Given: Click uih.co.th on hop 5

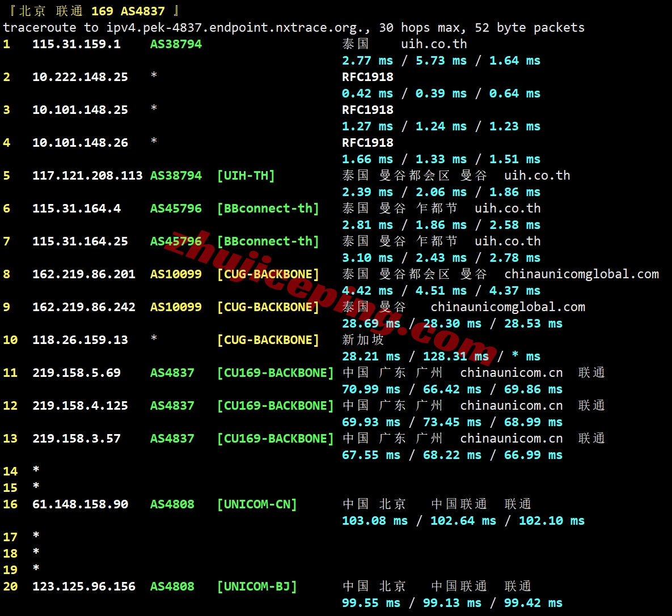Looking at the screenshot, I should pyautogui.click(x=537, y=176).
